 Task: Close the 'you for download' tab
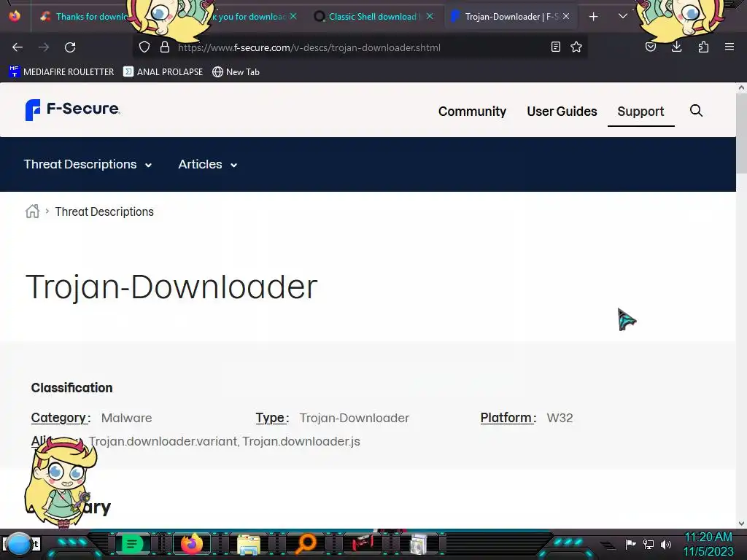pyautogui.click(x=293, y=16)
